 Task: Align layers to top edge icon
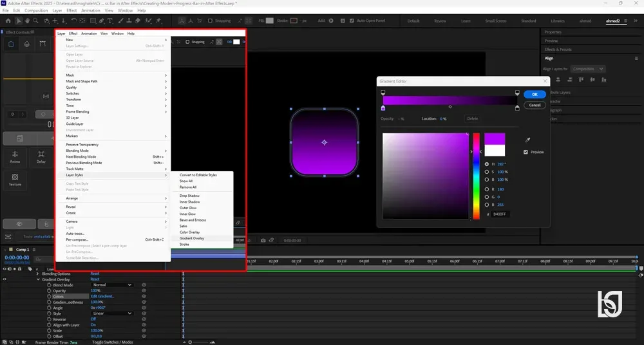(581, 80)
